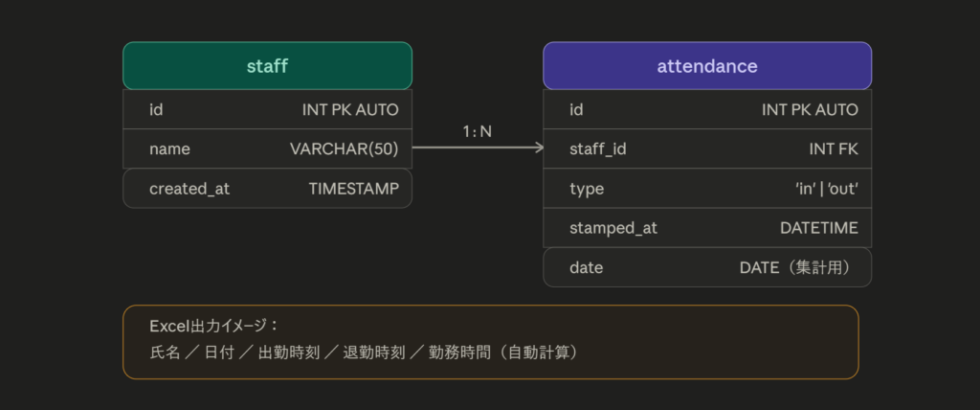Click the staff_id INT FK row
Viewport: 980px width, 410px height.
click(707, 149)
